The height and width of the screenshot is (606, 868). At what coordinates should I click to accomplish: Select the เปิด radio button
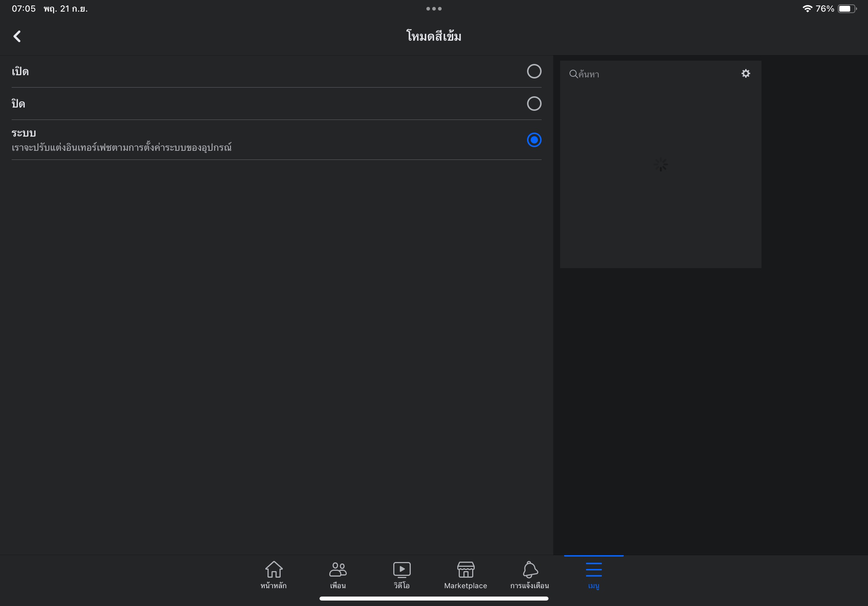tap(534, 72)
